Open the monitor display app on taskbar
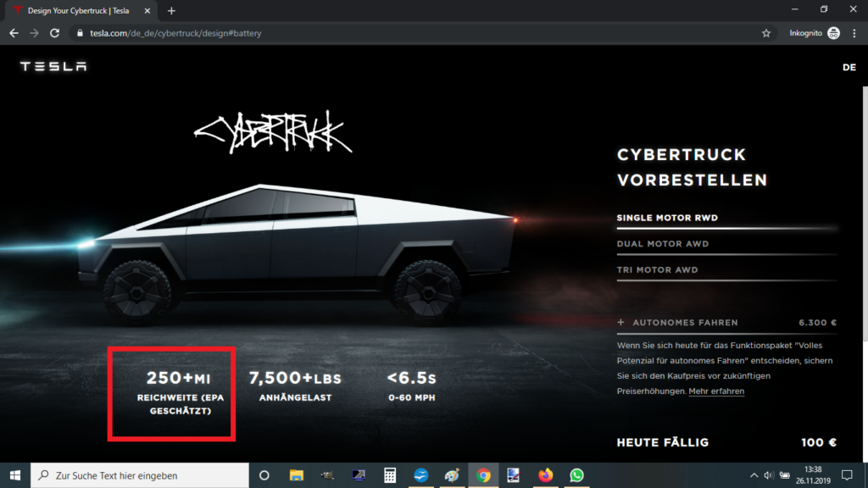 click(x=359, y=475)
